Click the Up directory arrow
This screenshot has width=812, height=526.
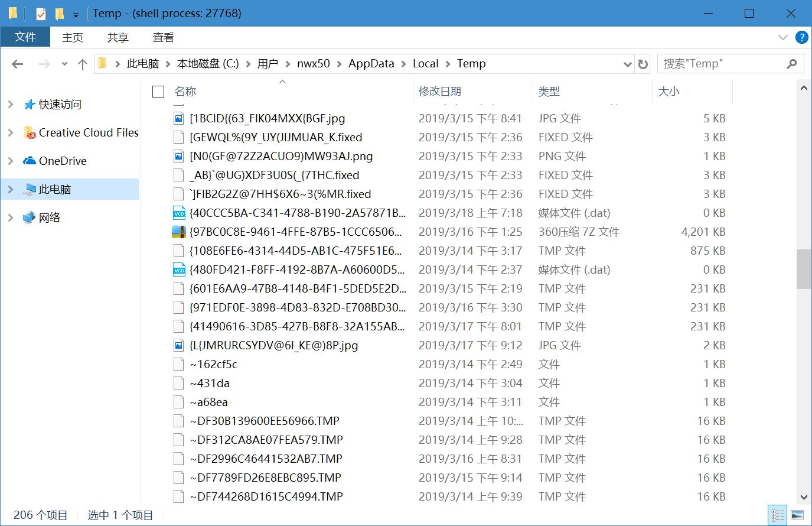click(83, 64)
